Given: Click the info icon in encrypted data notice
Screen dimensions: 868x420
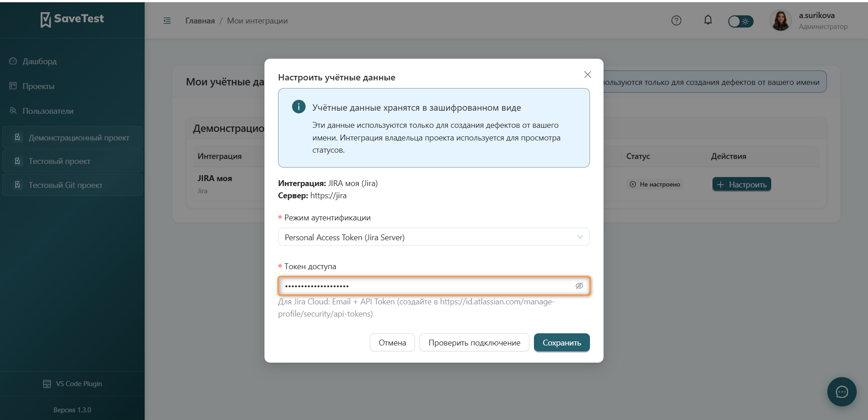Looking at the screenshot, I should pos(298,107).
